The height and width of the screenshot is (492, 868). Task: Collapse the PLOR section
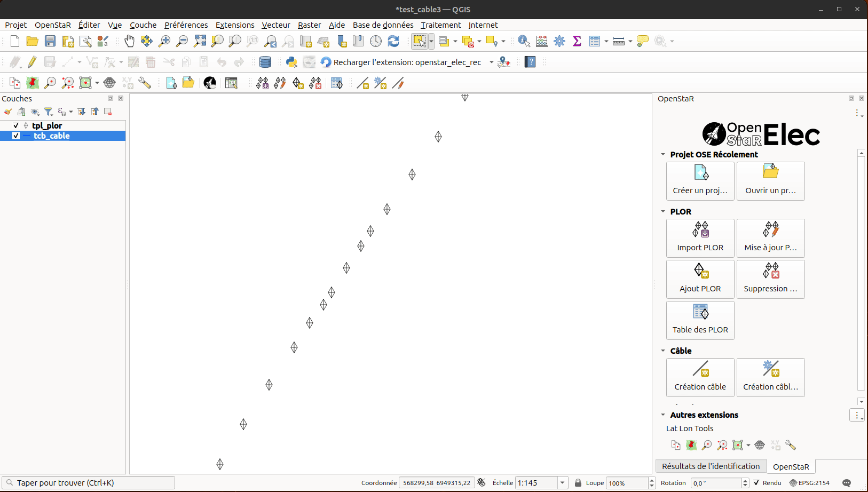[x=663, y=211]
